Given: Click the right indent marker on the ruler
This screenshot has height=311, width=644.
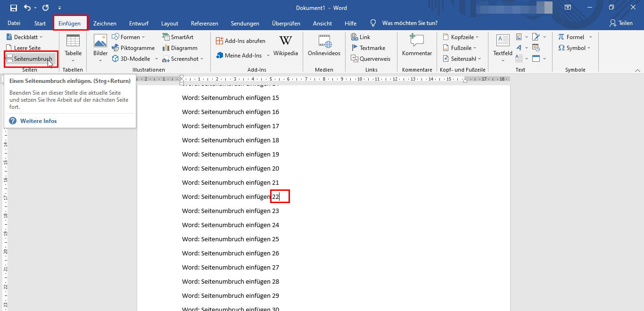Looking at the screenshot, I should pos(465,81).
